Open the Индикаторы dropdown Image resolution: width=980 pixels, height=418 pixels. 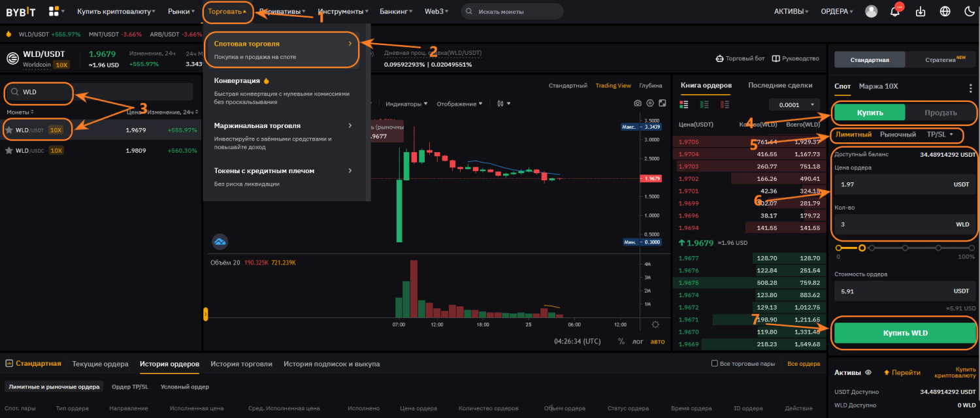pyautogui.click(x=406, y=103)
